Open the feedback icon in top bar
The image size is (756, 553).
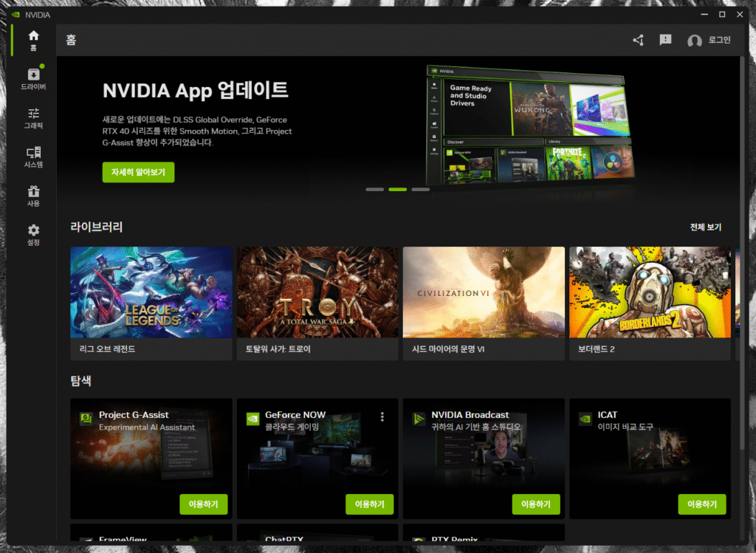(x=665, y=40)
